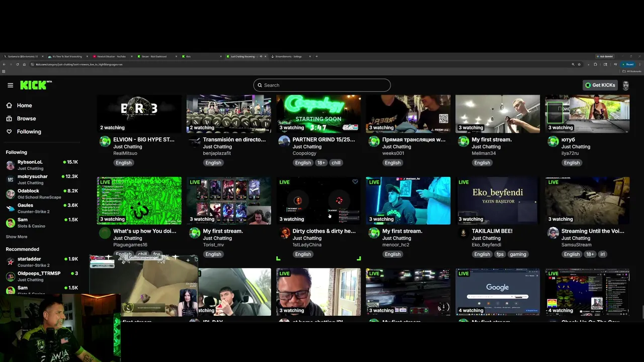Click the browser back arrow
The width and height of the screenshot is (644, 362).
coord(4,64)
